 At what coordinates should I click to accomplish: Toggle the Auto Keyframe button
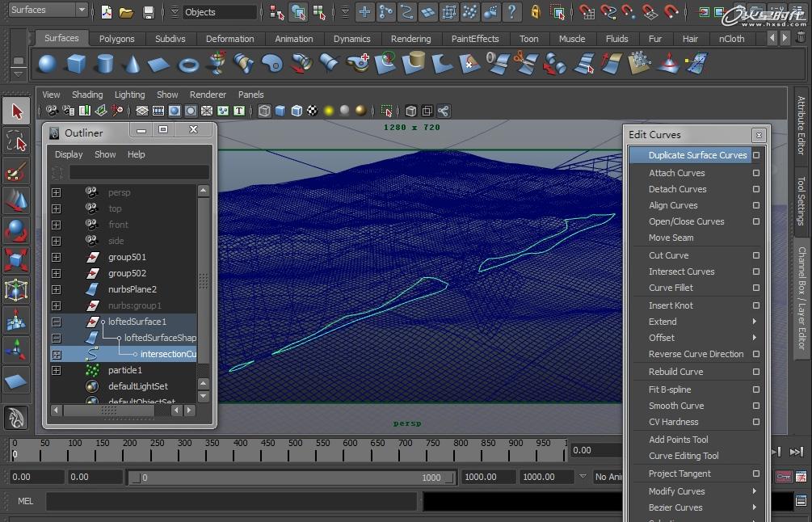pyautogui.click(x=783, y=477)
